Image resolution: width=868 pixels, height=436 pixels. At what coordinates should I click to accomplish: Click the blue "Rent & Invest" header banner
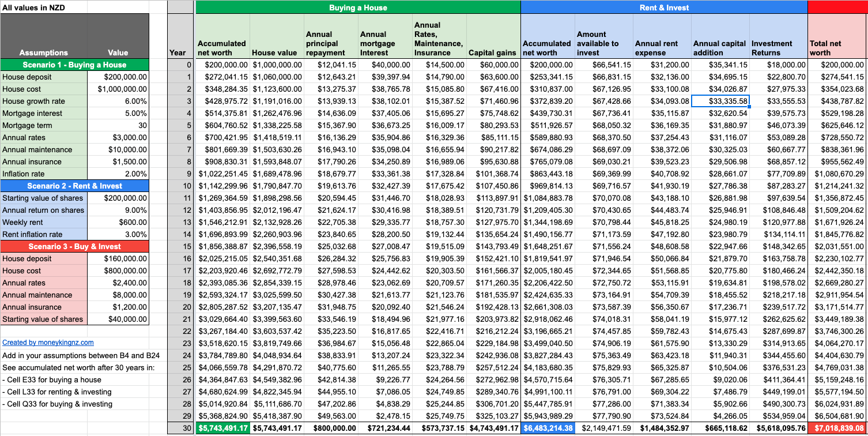tap(663, 6)
